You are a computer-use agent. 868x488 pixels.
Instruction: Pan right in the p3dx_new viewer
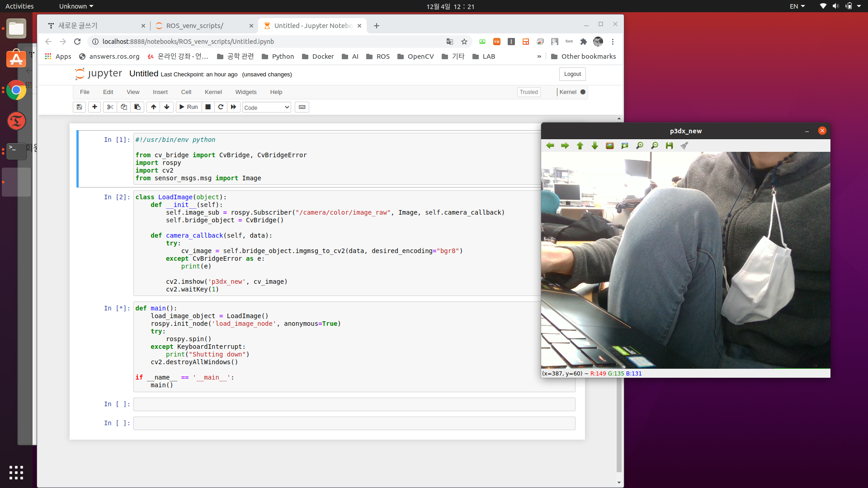click(565, 145)
